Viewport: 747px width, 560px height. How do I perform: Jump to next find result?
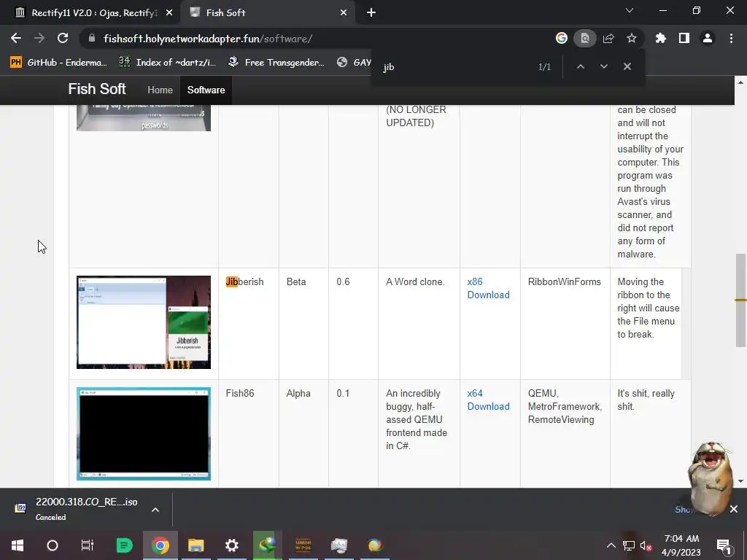point(603,66)
